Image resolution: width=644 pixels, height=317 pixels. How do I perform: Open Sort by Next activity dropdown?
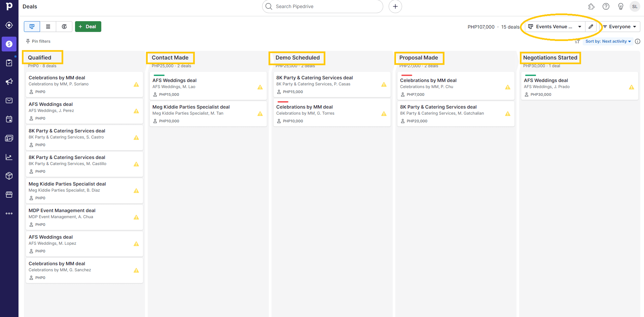pyautogui.click(x=608, y=41)
